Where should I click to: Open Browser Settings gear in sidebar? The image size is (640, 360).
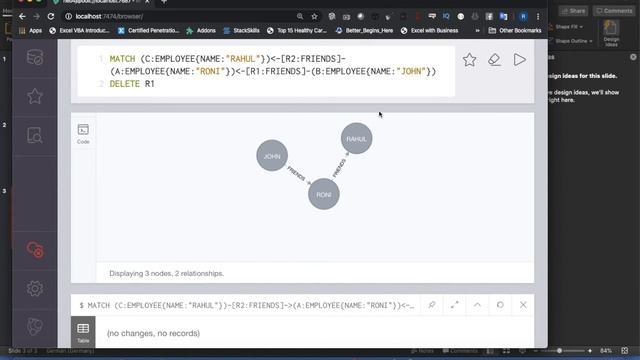pos(35,289)
